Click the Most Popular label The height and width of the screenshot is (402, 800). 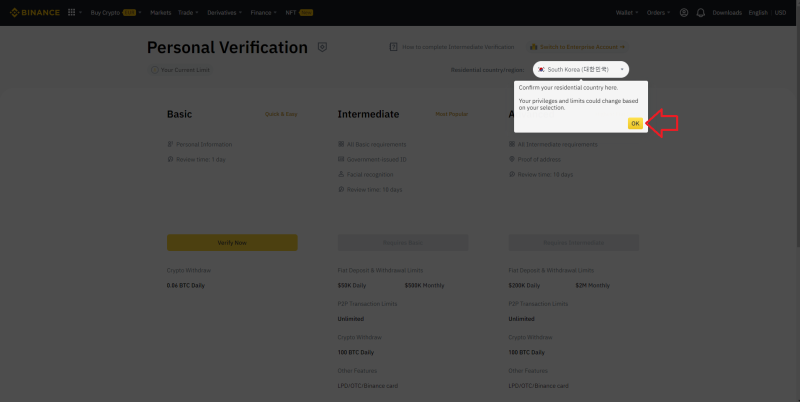coord(452,114)
